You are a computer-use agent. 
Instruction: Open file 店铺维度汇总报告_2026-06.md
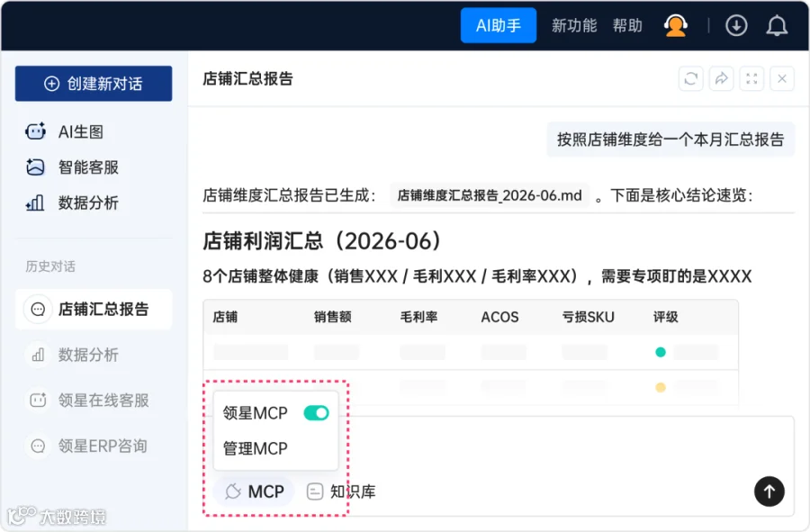(x=490, y=195)
